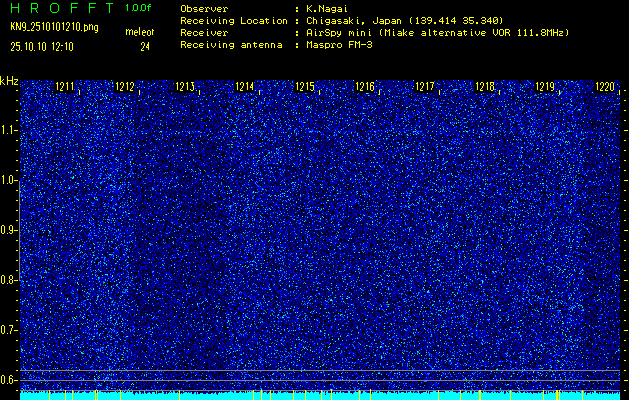
Task: Click the kHz unit label
Action: [9, 80]
